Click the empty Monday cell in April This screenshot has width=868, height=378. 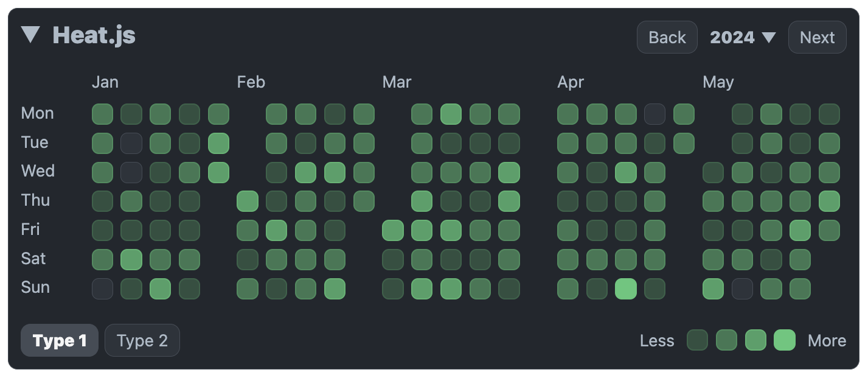pyautogui.click(x=653, y=113)
